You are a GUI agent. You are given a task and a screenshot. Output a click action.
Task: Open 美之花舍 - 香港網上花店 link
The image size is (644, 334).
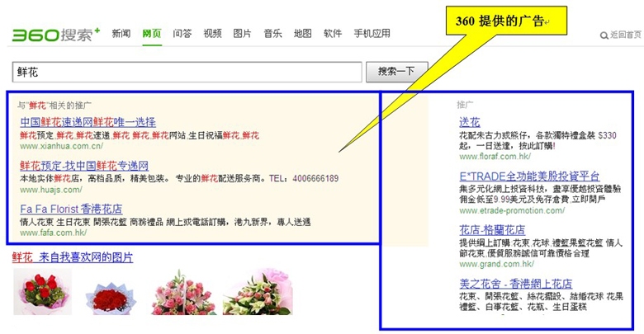click(x=516, y=284)
